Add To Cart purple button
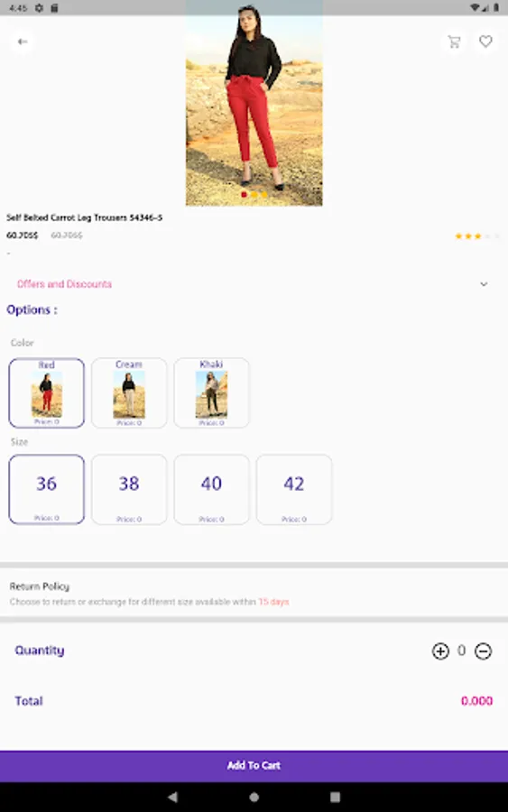The image size is (508, 812). tap(254, 765)
